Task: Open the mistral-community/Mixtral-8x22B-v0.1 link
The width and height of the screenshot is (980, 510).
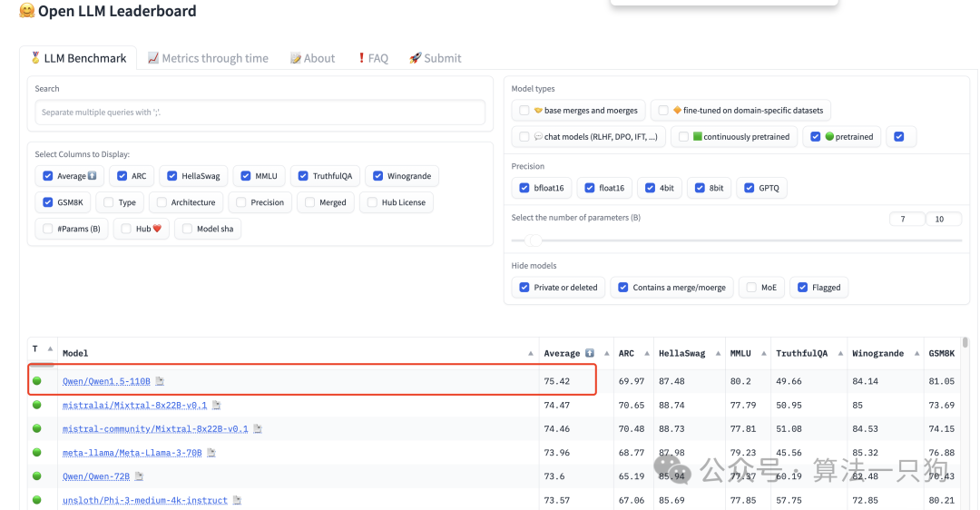Action: pos(155,428)
